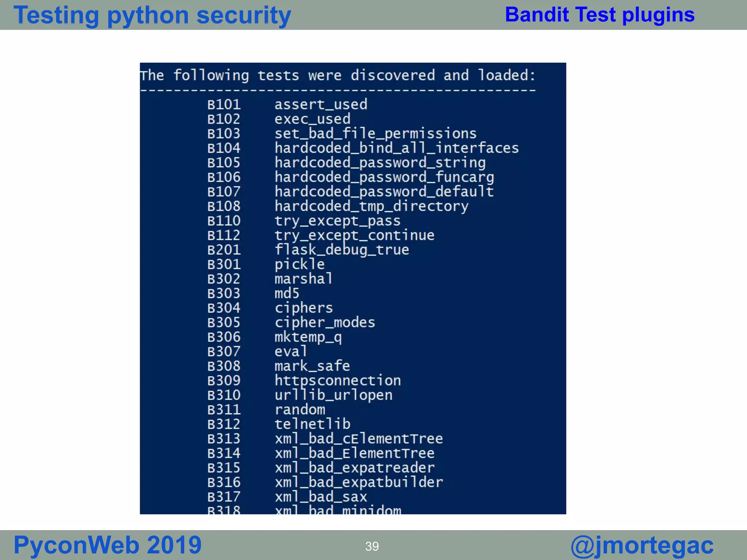This screenshot has height=560, width=747.
Task: Click the B105 test code
Action: click(224, 163)
